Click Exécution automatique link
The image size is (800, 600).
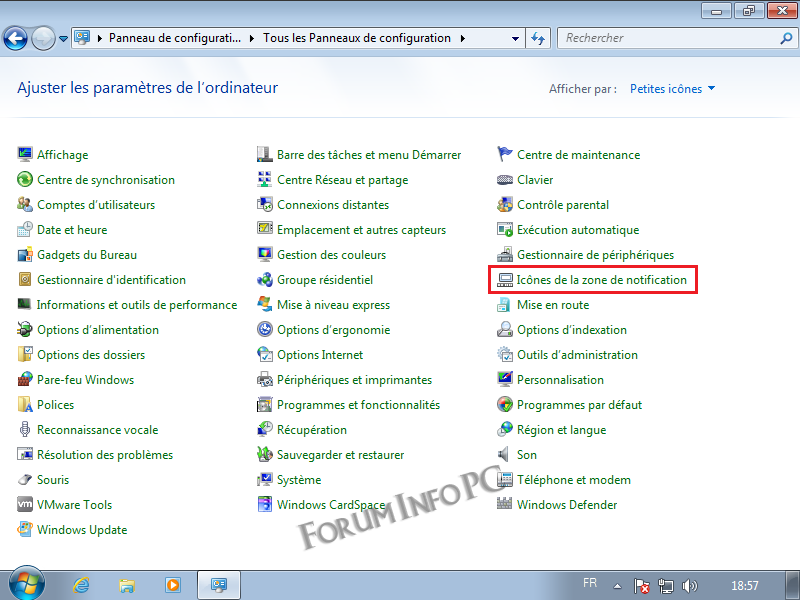[578, 230]
